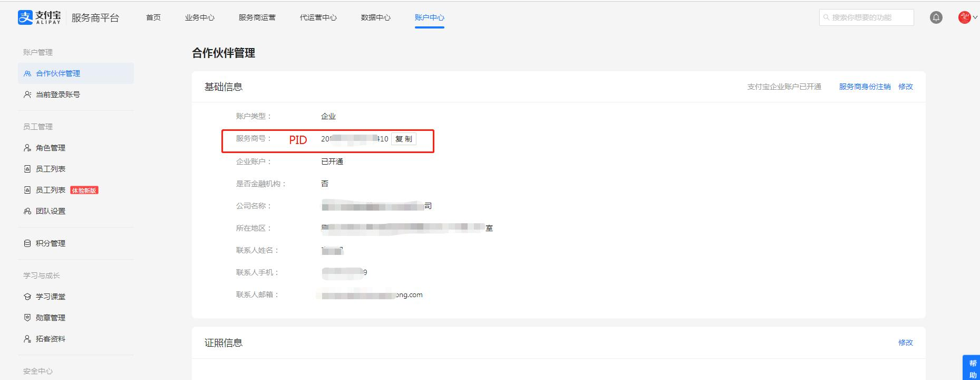
Task: Expand the user avatar dropdown menu
Action: click(967, 17)
